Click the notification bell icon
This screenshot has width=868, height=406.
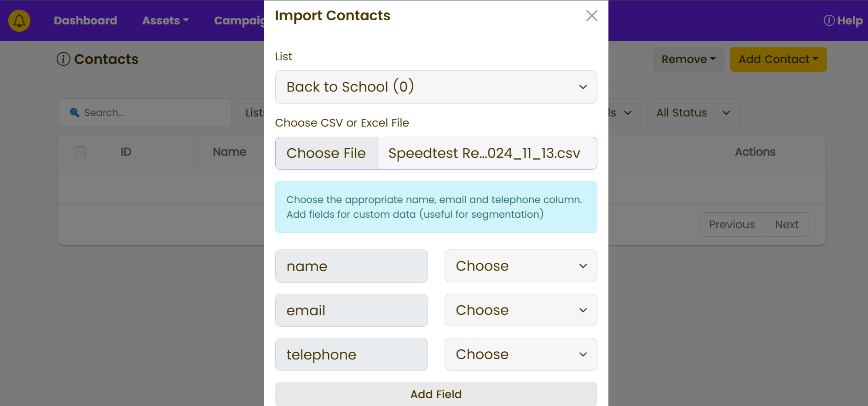(x=19, y=21)
